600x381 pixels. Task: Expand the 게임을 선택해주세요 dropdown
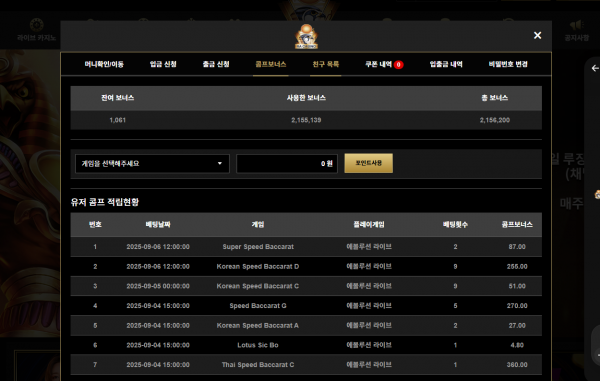coord(152,164)
